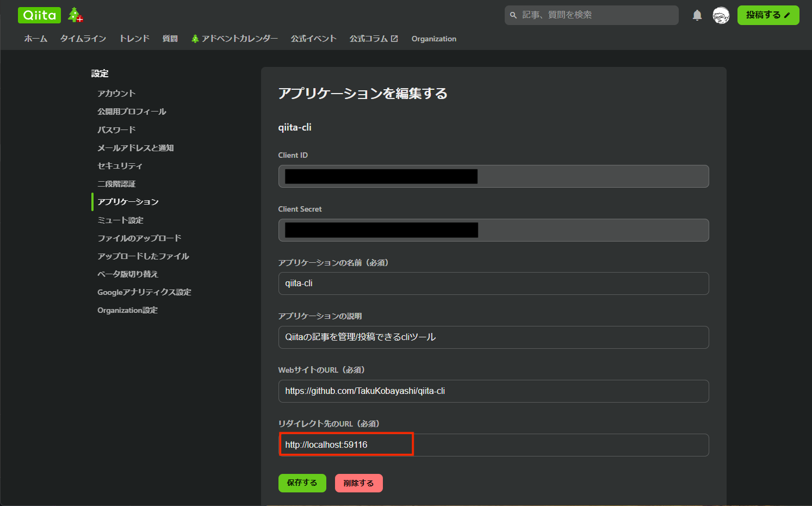Screen dimensions: 812x506
Task: Select Organization設定 in sidebar
Action: (x=127, y=310)
